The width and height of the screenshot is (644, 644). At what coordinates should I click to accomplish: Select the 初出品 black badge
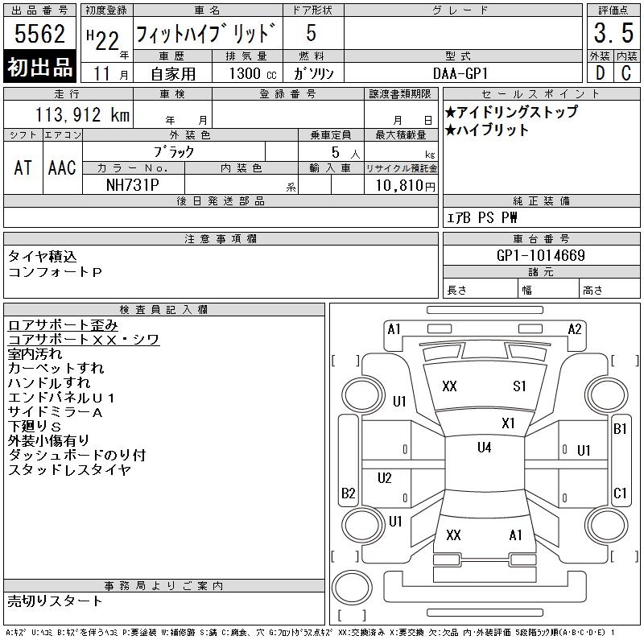pos(39,66)
